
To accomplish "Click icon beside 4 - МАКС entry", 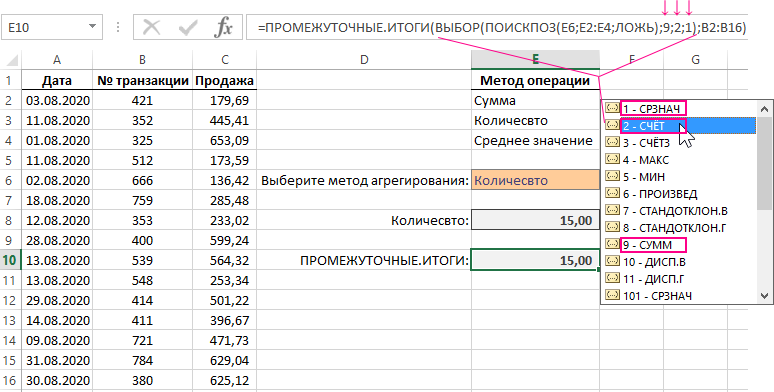I will pos(612,159).
